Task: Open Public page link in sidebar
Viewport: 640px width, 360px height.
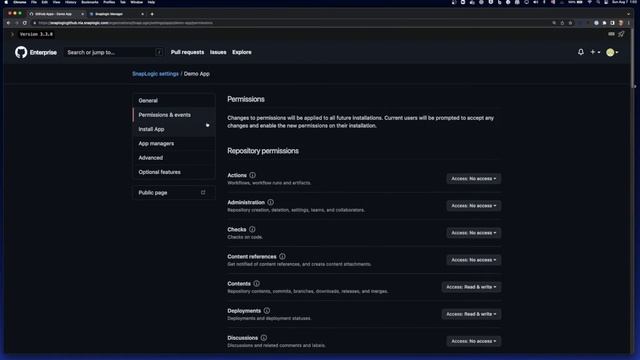Action: [x=174, y=192]
